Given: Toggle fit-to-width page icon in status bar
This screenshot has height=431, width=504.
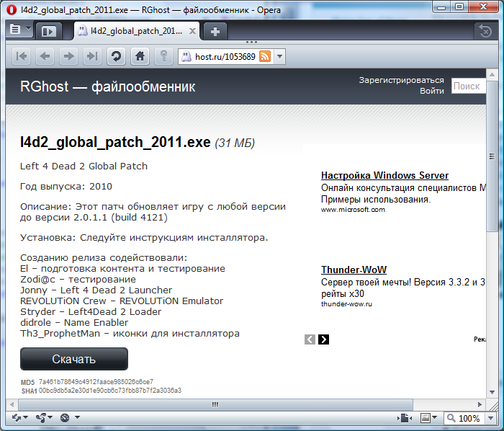Looking at the screenshot, I should (x=405, y=418).
